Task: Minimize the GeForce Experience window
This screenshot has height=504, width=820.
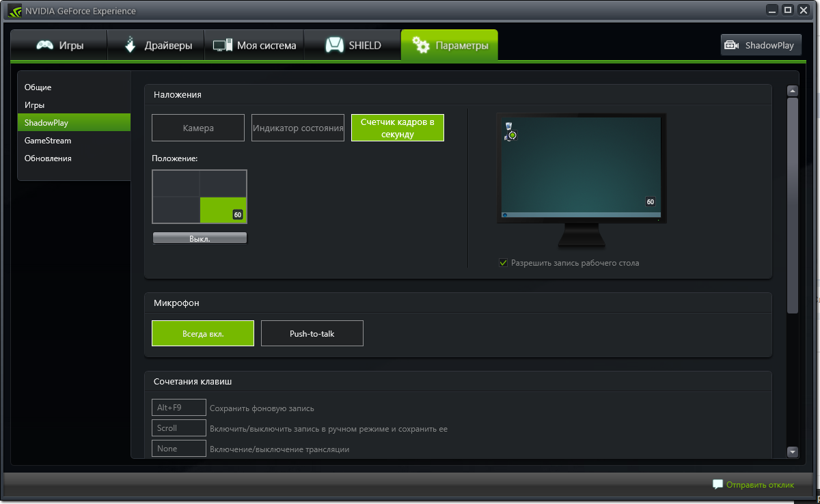Action: pos(771,10)
